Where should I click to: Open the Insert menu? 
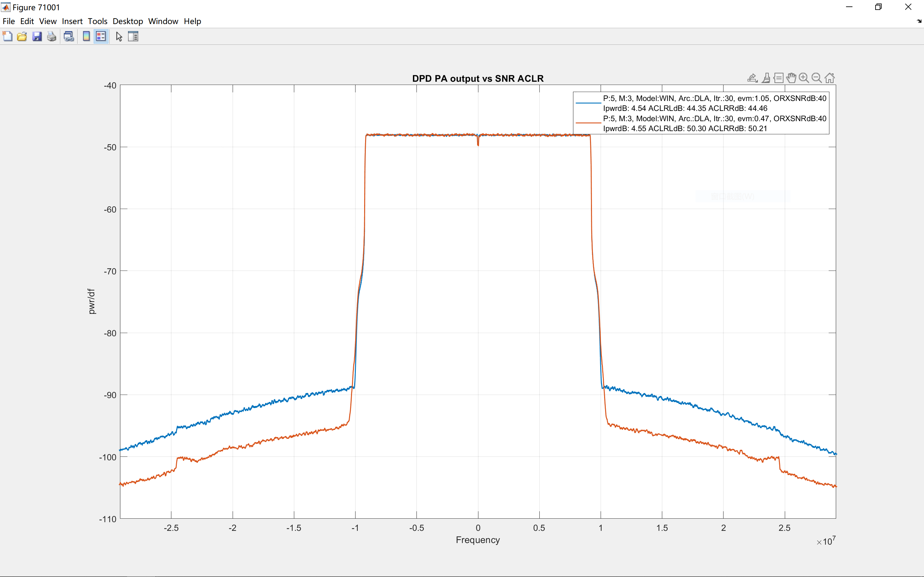pyautogui.click(x=72, y=21)
